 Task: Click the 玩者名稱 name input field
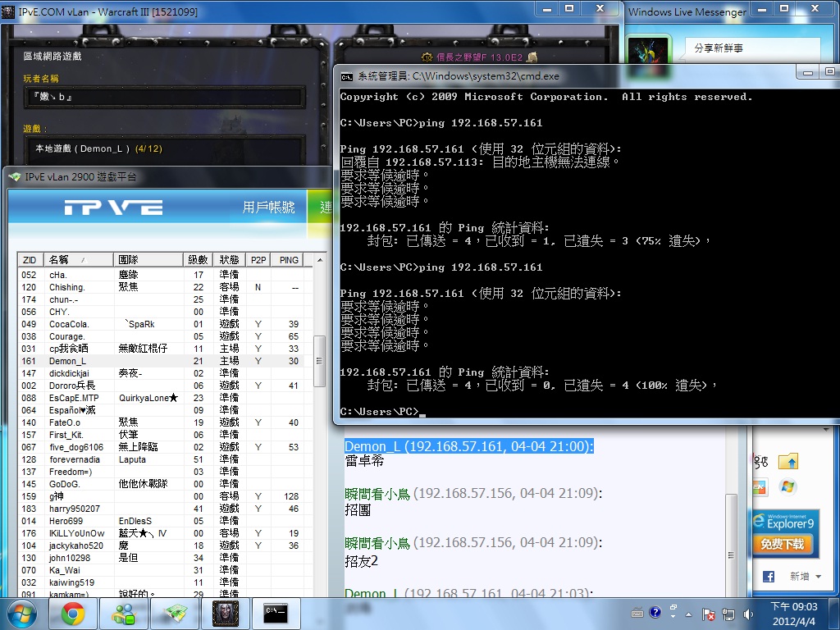click(x=164, y=97)
